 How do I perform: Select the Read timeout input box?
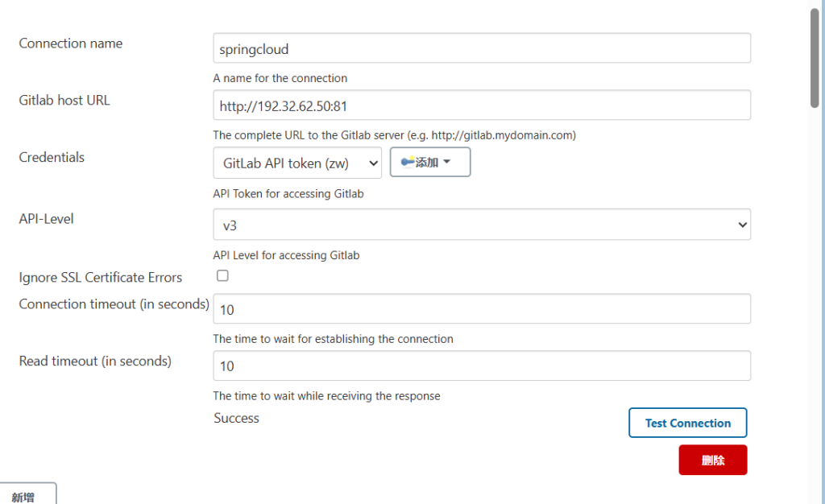click(x=482, y=366)
